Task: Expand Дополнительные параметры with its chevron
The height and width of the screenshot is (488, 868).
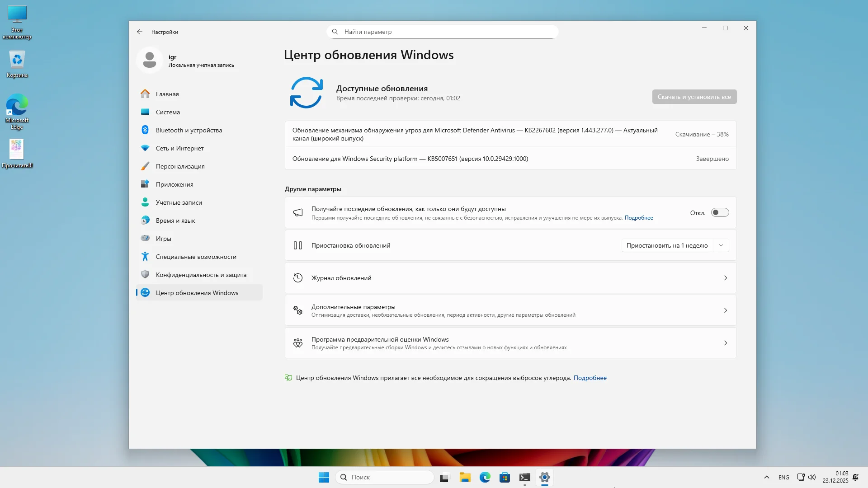Action: pos(726,310)
